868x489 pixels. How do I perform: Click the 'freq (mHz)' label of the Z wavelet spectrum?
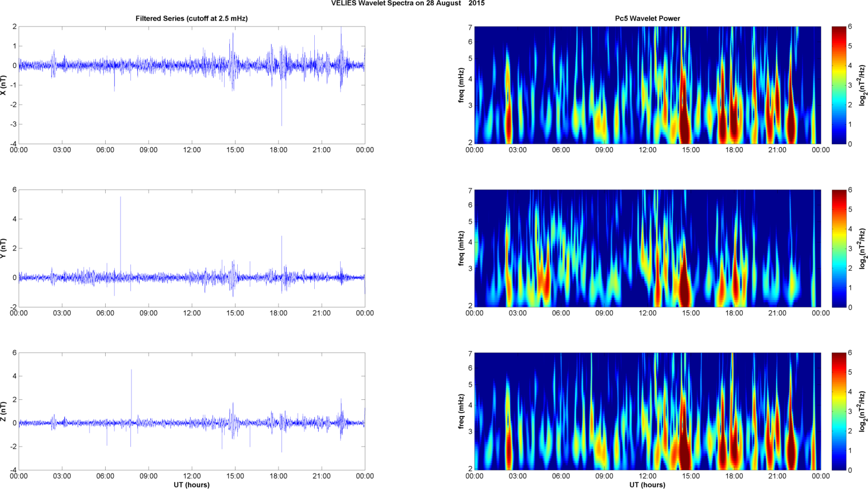click(x=461, y=411)
